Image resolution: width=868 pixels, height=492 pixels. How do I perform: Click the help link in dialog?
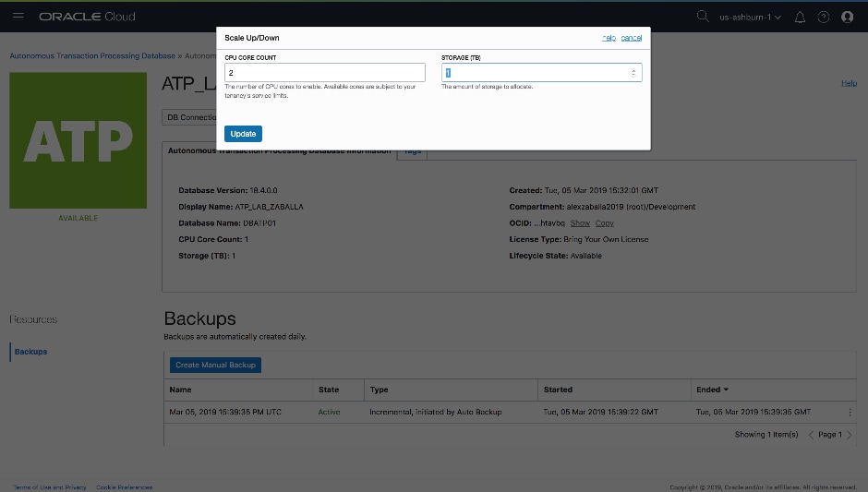click(x=609, y=38)
